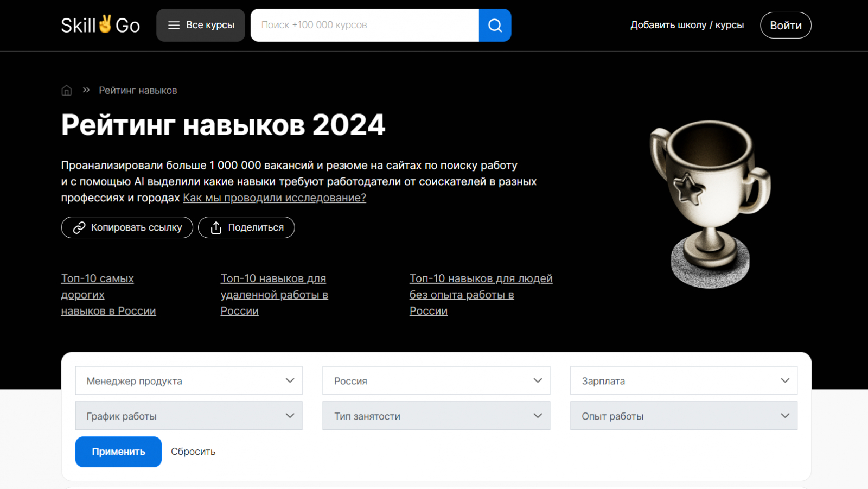868x489 pixels.
Task: Open the Россия region dropdown
Action: (436, 381)
